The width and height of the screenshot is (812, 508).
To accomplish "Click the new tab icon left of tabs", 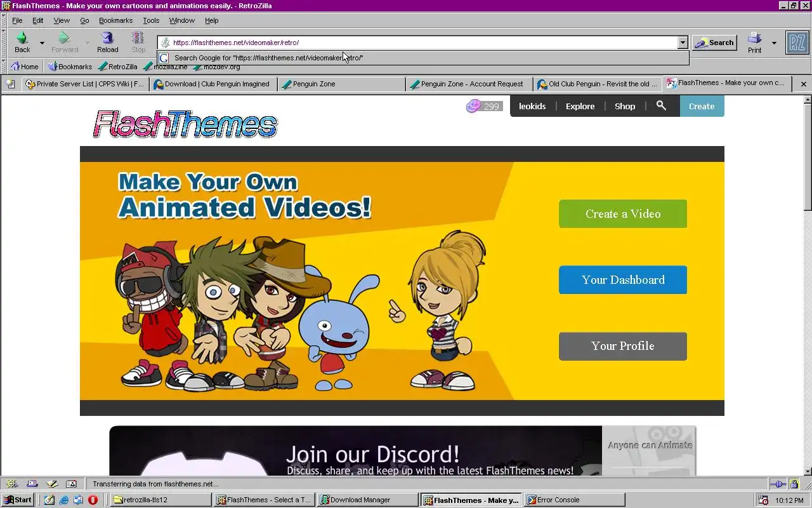I will tap(10, 84).
